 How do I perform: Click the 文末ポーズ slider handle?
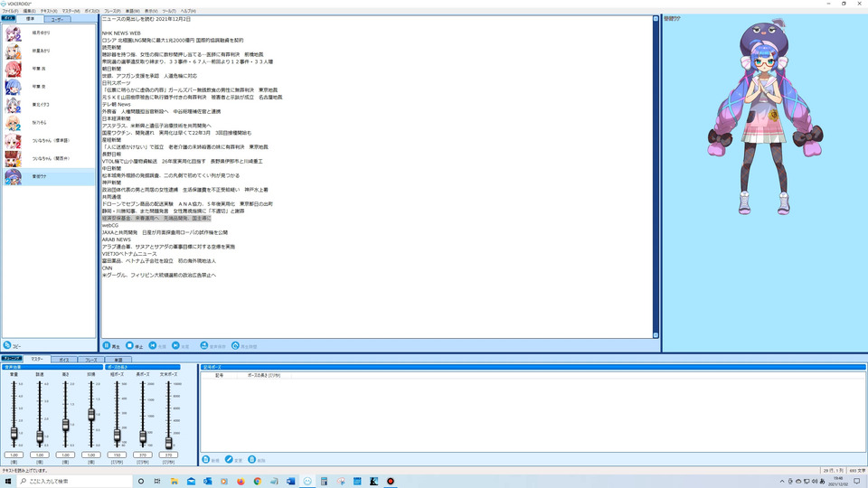pos(168,443)
